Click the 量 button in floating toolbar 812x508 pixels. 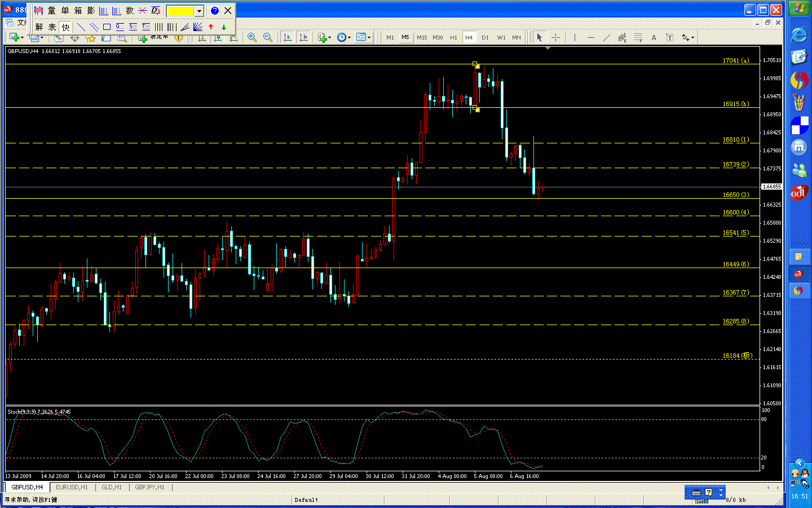[x=52, y=11]
